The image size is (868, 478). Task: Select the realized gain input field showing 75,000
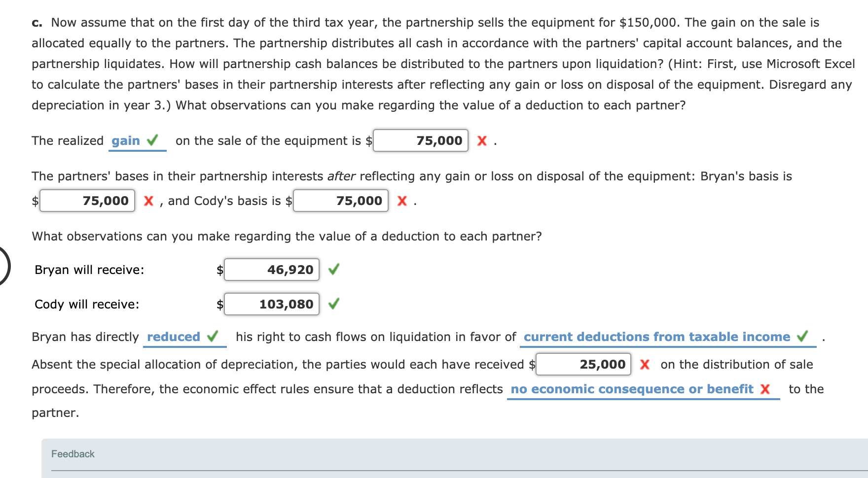[x=420, y=140]
